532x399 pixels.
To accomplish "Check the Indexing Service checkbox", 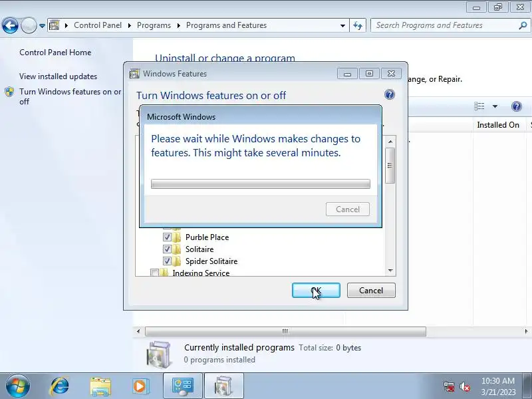I will click(x=154, y=273).
